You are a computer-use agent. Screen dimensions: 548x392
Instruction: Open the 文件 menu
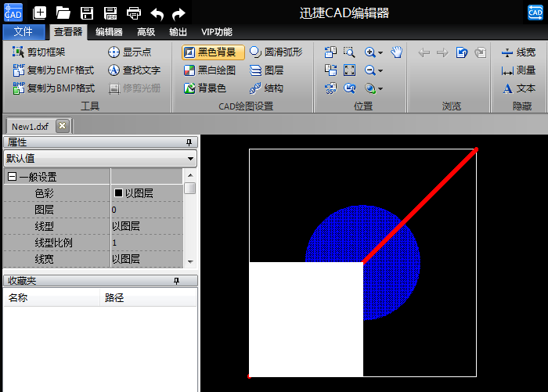[x=23, y=32]
